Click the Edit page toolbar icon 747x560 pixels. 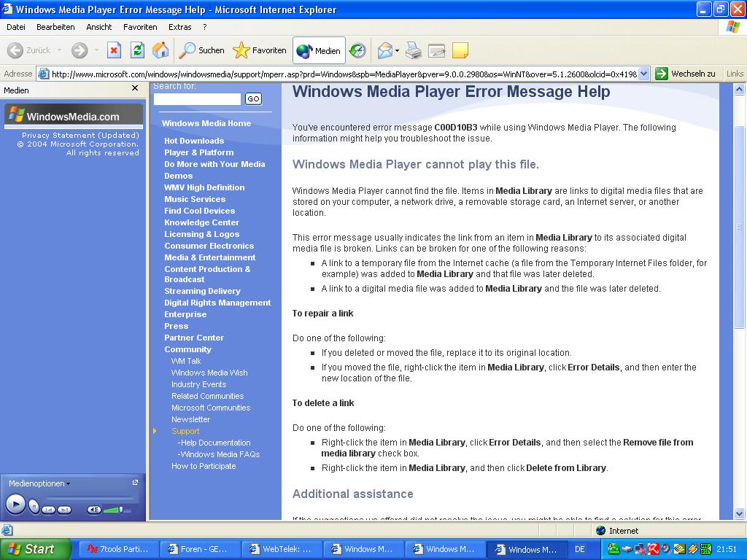[436, 50]
